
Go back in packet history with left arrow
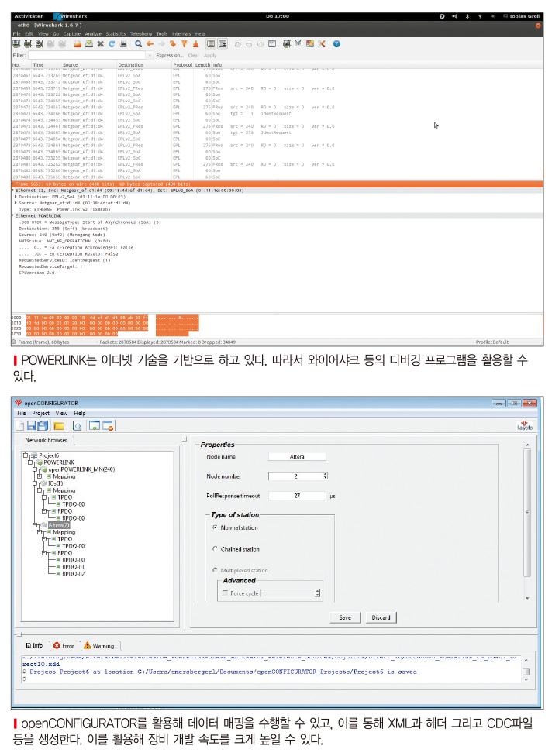(150, 44)
